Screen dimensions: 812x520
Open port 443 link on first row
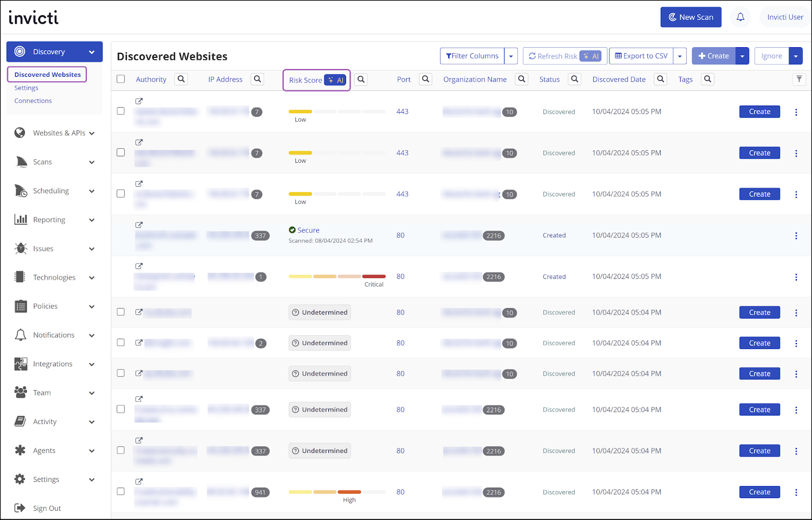click(402, 111)
